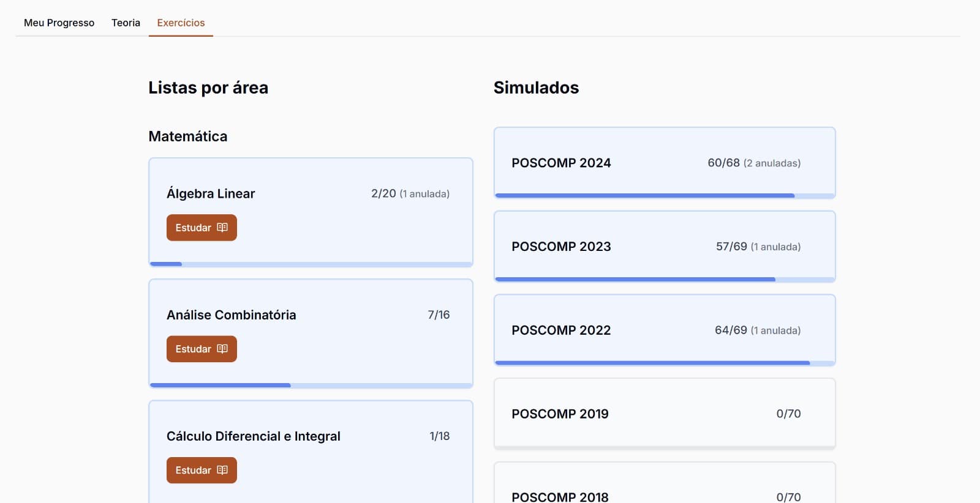
Task: Open the POSCOMP 2024 simulado card
Action: pyautogui.click(x=664, y=163)
